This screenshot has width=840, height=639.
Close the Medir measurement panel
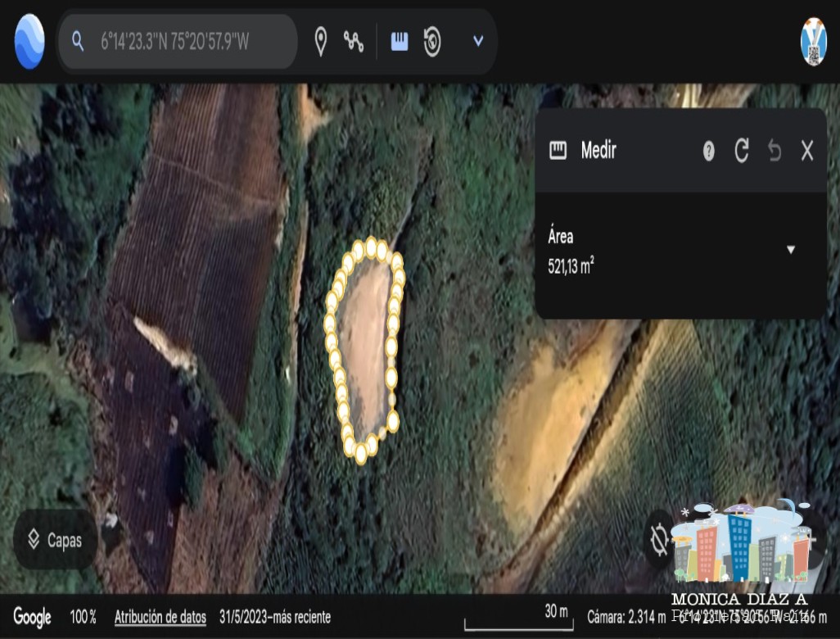[x=807, y=151]
